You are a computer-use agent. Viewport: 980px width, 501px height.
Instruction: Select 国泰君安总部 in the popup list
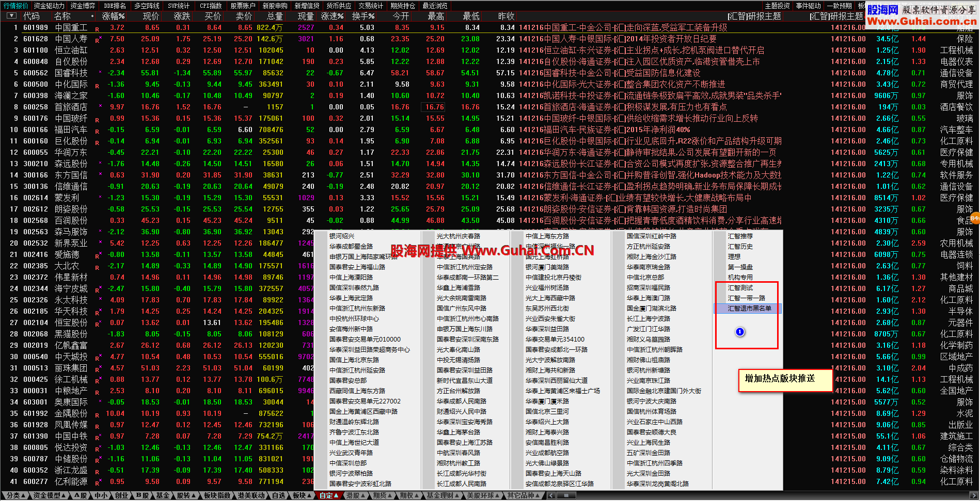348,380
